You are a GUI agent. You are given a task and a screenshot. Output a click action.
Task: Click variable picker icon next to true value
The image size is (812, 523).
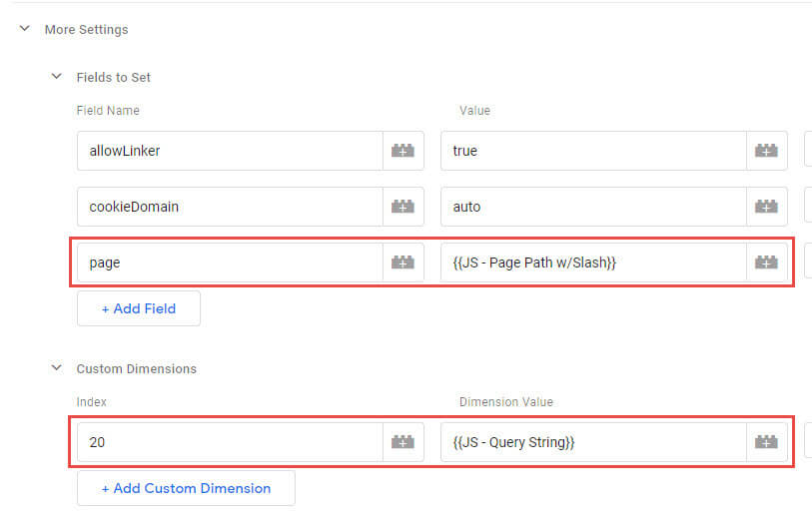pyautogui.click(x=766, y=151)
